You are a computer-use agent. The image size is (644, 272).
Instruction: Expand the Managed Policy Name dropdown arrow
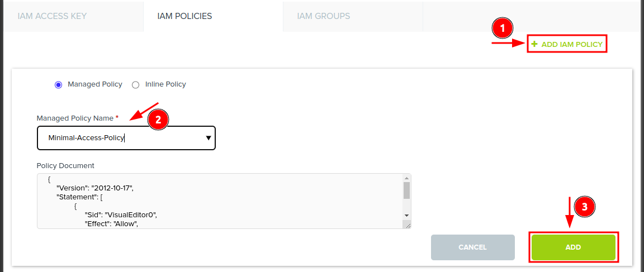point(209,138)
